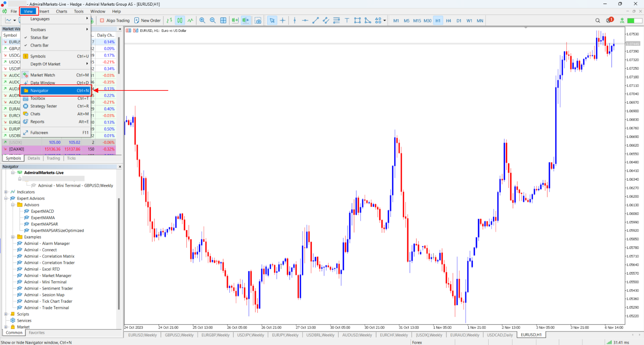Image resolution: width=644 pixels, height=345 pixels.
Task: Toggle the chart shift icon
Action: pos(246,21)
